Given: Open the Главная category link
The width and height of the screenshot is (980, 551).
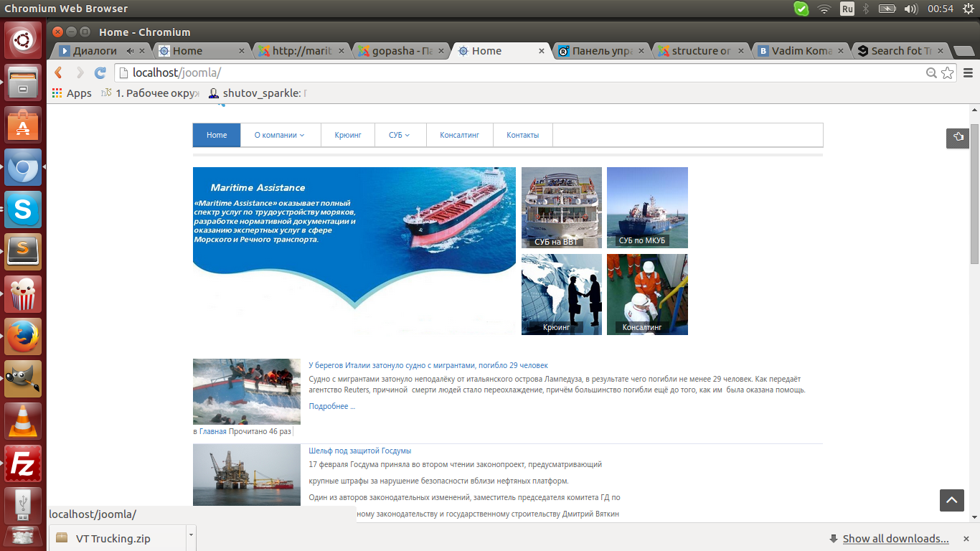Looking at the screenshot, I should point(212,431).
